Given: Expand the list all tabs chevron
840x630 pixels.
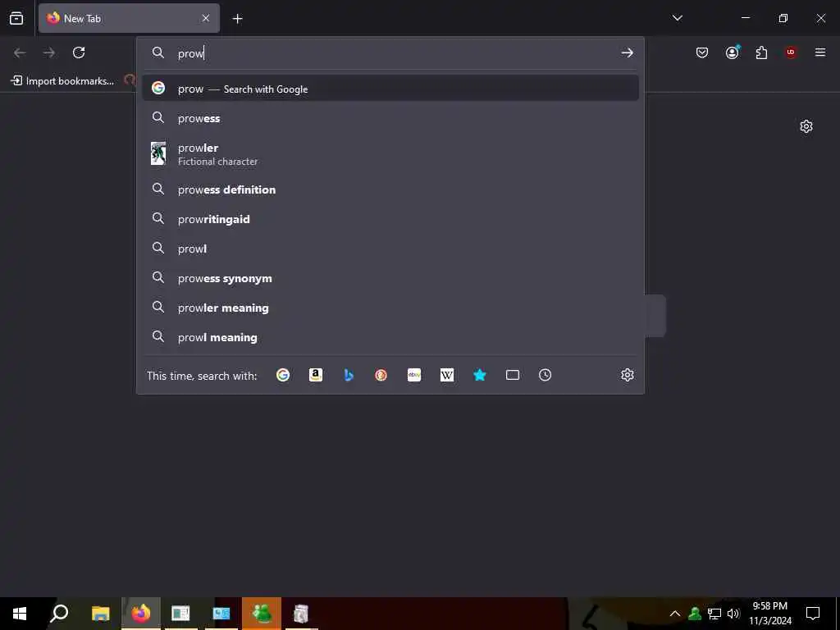Looking at the screenshot, I should click(x=677, y=18).
